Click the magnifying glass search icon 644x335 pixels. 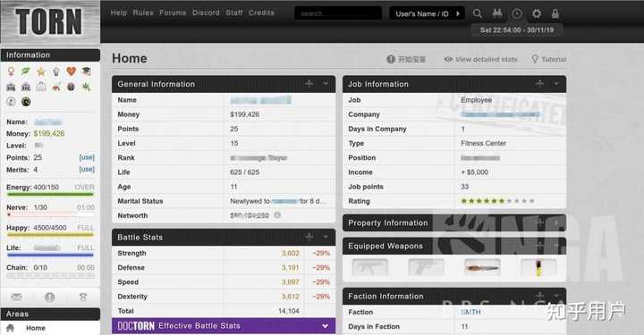click(x=478, y=13)
